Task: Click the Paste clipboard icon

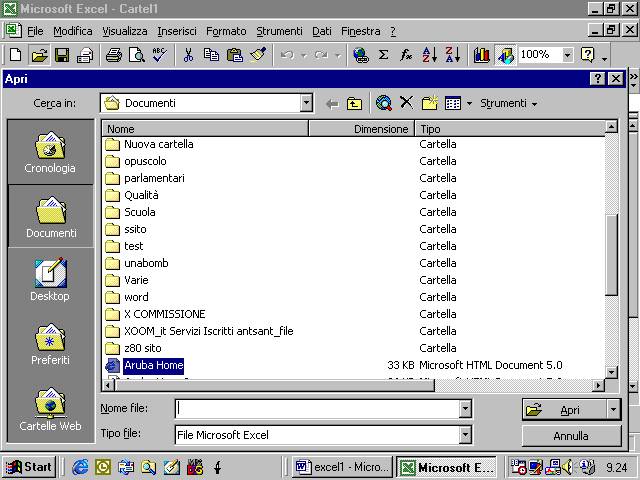Action: click(235, 55)
